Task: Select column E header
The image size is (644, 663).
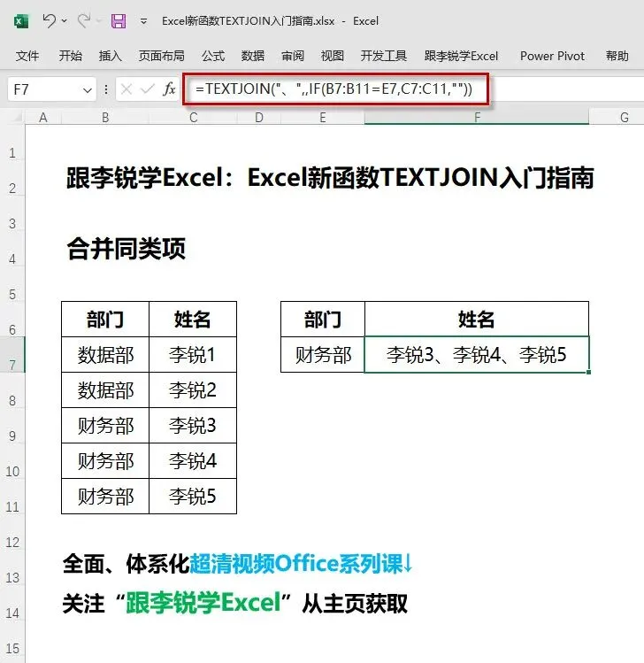Action: tap(322, 118)
